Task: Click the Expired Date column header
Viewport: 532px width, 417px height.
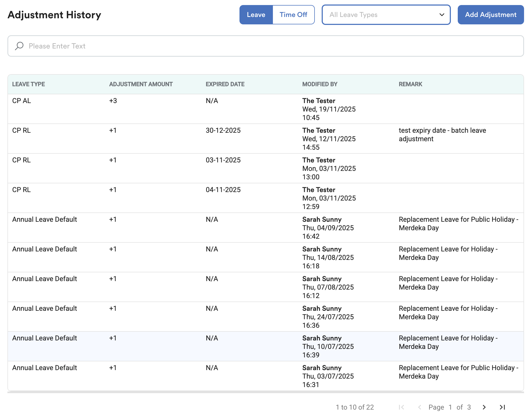Action: tap(225, 84)
